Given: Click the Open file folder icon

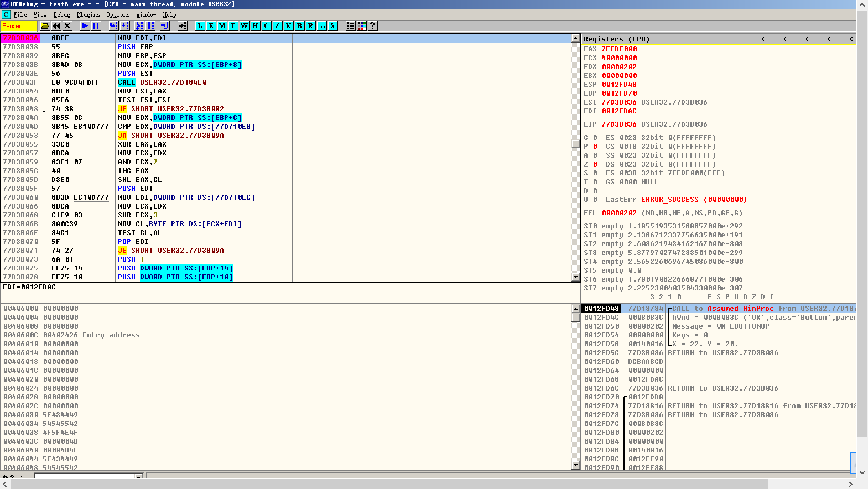Looking at the screenshot, I should (x=45, y=26).
